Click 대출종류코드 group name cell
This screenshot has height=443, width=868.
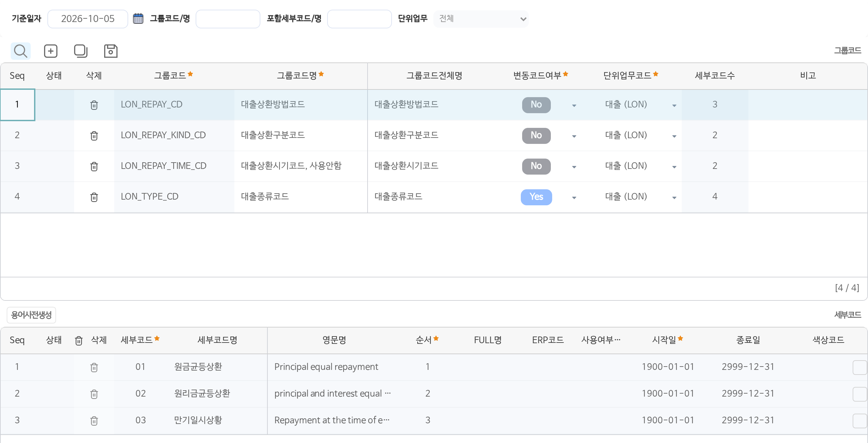(300, 197)
